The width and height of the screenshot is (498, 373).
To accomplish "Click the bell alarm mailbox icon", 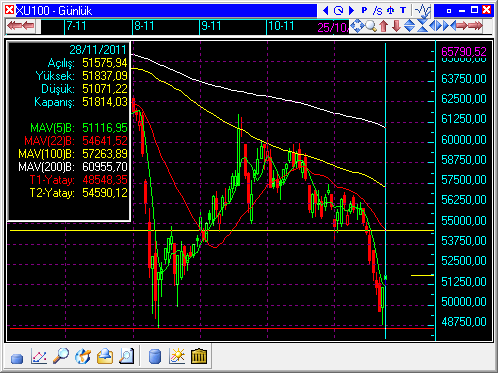I will (105, 356).
